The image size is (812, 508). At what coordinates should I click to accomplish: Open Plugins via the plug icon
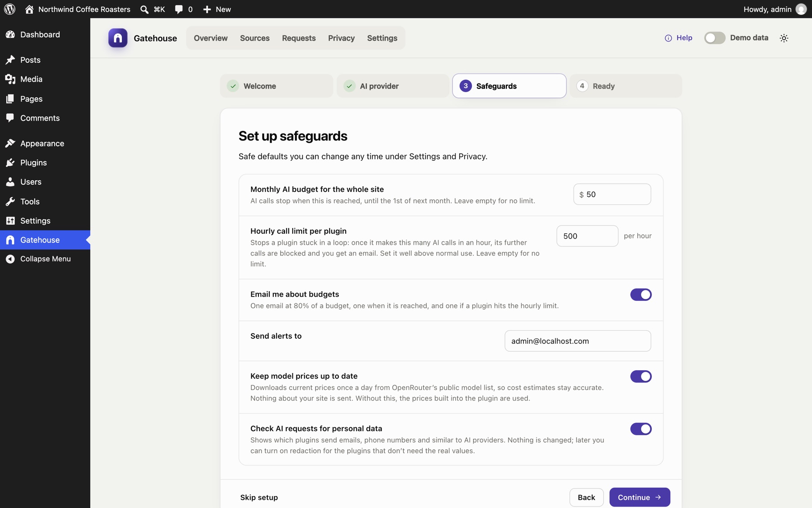tap(10, 163)
